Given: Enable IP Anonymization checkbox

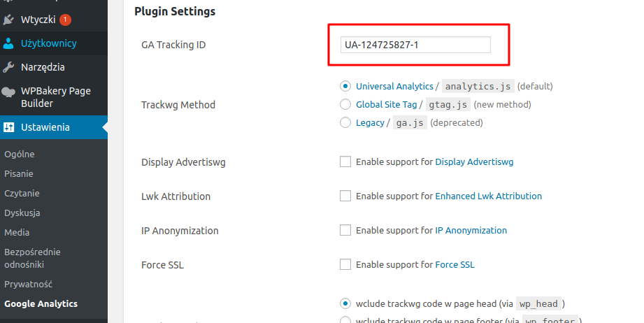Looking at the screenshot, I should click(x=345, y=230).
